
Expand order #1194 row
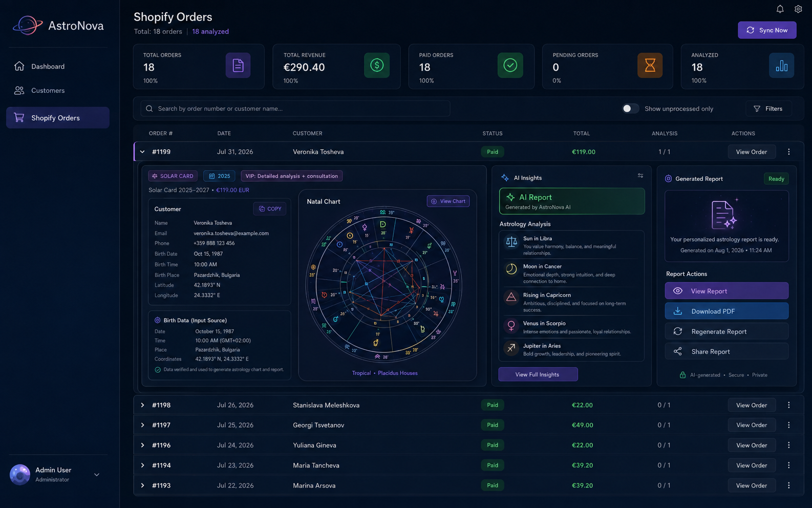(142, 465)
